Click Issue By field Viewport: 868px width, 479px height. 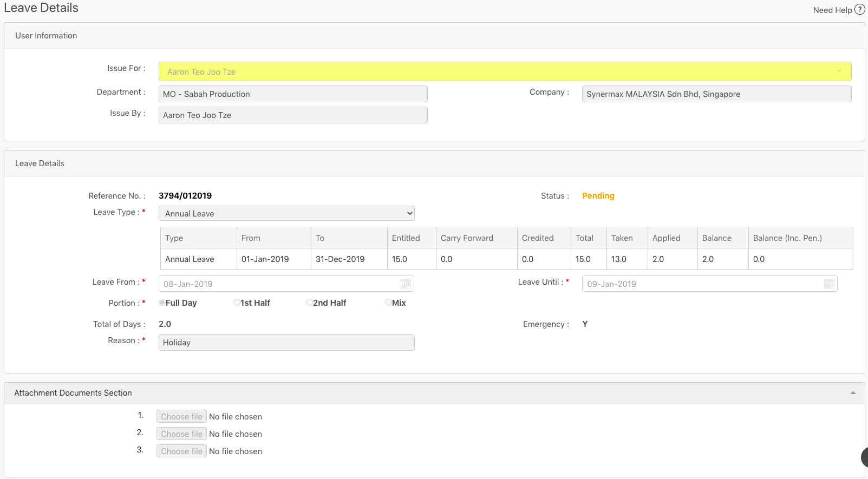point(293,115)
